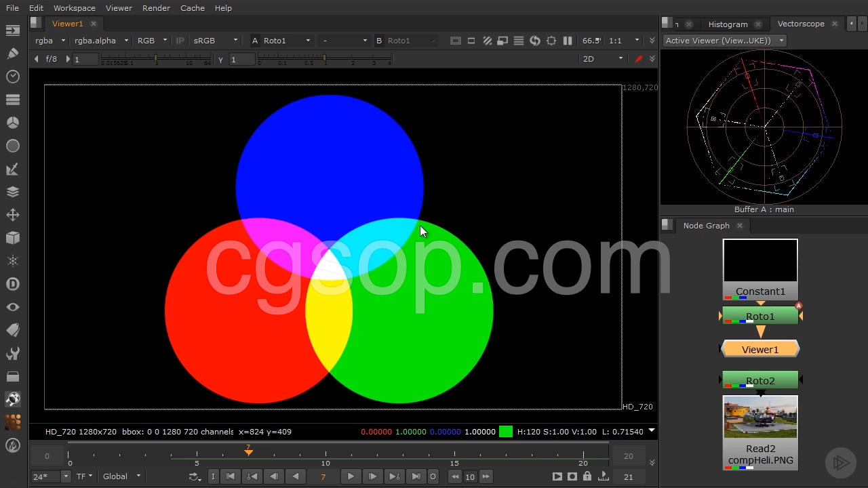Image resolution: width=868 pixels, height=488 pixels.
Task: Step forward one frame
Action: [372, 476]
